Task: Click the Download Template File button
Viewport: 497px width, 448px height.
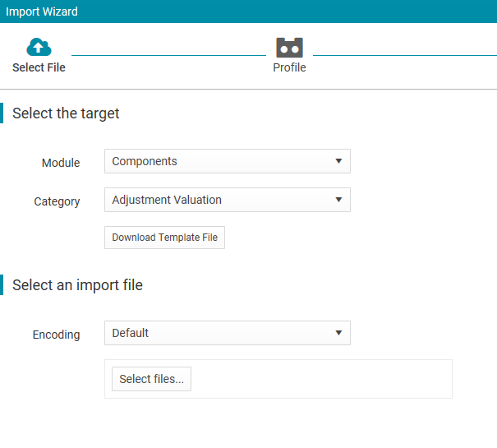Action: click(164, 238)
